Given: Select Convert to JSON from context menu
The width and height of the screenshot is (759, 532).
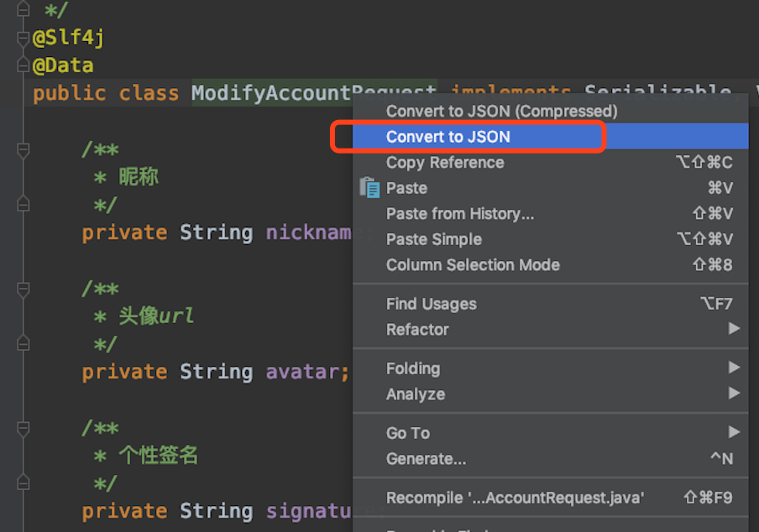Looking at the screenshot, I should 448,137.
